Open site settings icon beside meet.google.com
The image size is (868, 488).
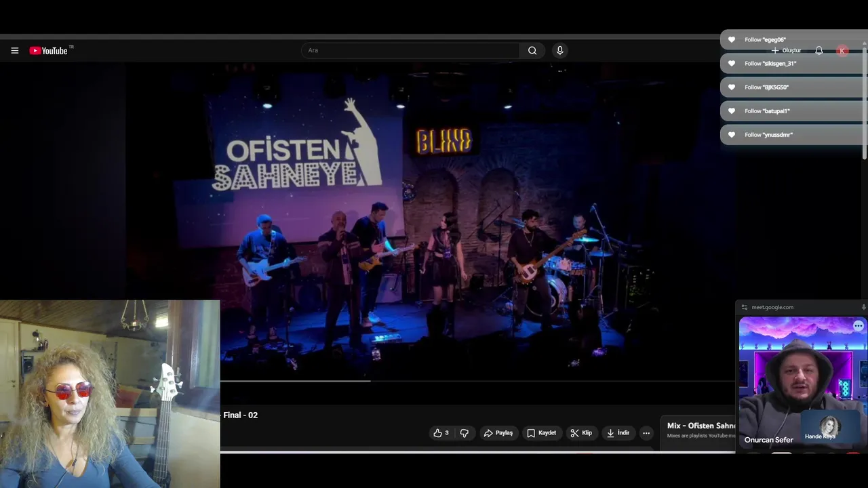(744, 307)
